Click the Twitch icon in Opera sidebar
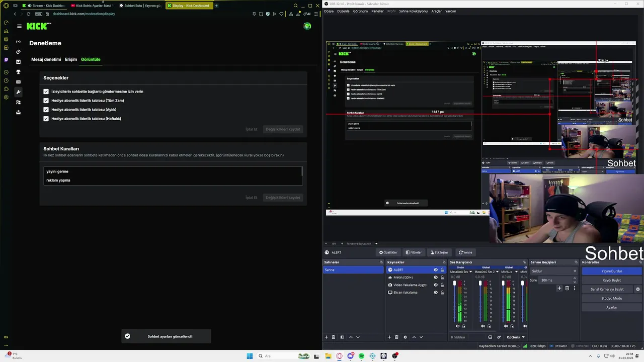The width and height of the screenshot is (644, 362). click(6, 60)
